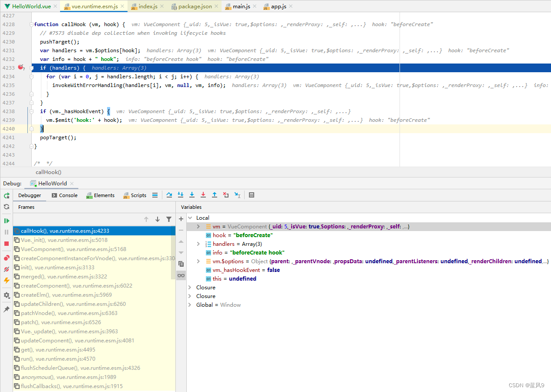Collapse the Local variables node
This screenshot has width=551, height=392.
pos(189,218)
